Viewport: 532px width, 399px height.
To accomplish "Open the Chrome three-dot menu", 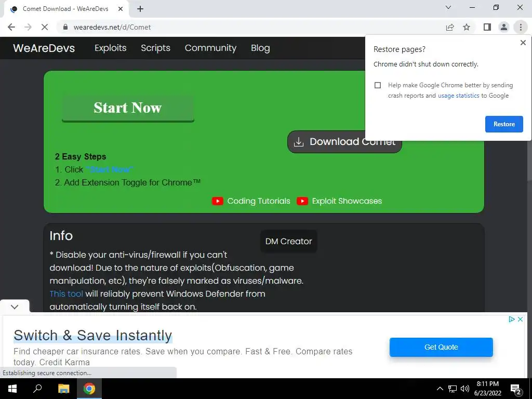I will pos(521,27).
